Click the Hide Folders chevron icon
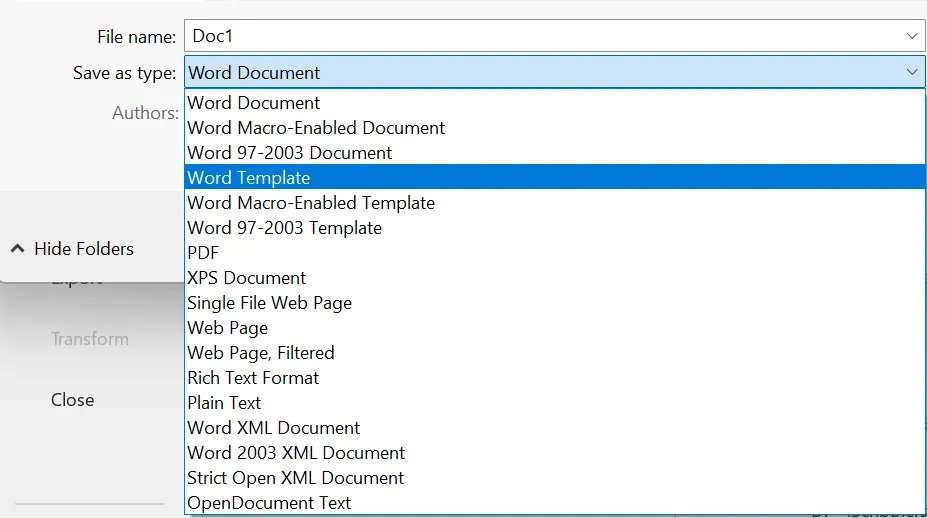927x518 pixels. pos(18,249)
